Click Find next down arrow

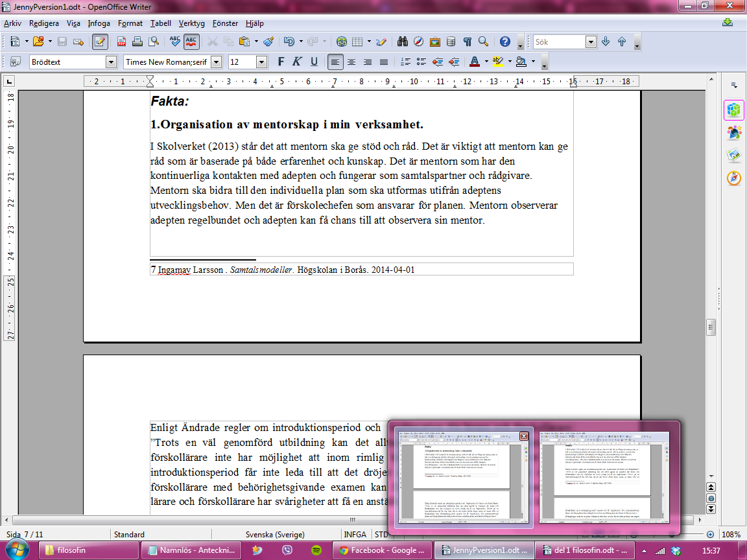(x=606, y=41)
